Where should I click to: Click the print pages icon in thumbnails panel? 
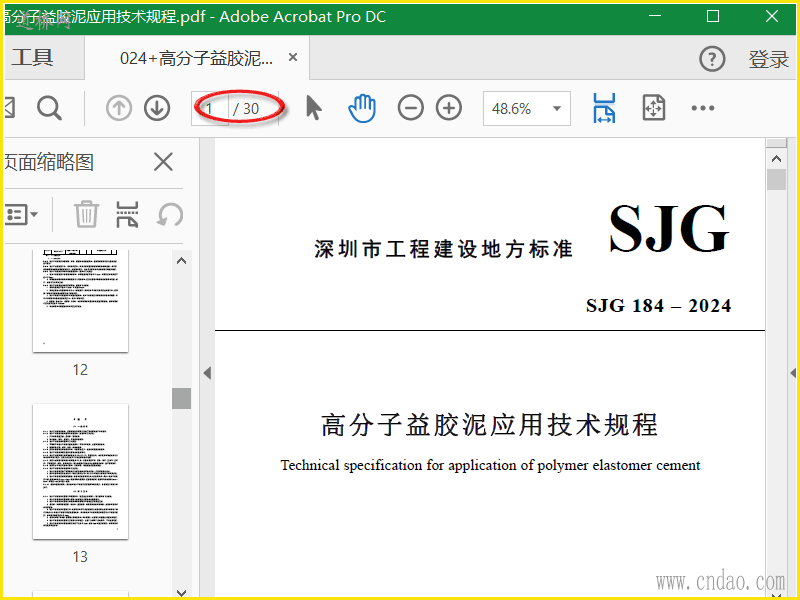pyautogui.click(x=127, y=214)
